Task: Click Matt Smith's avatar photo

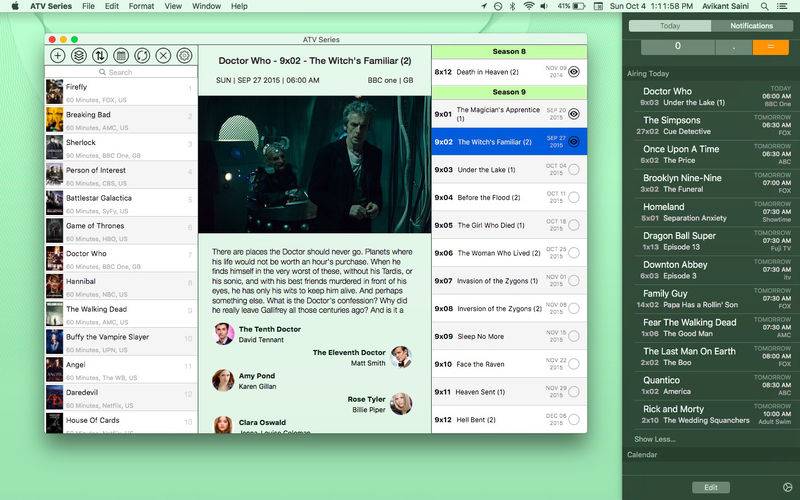Action: click(401, 357)
